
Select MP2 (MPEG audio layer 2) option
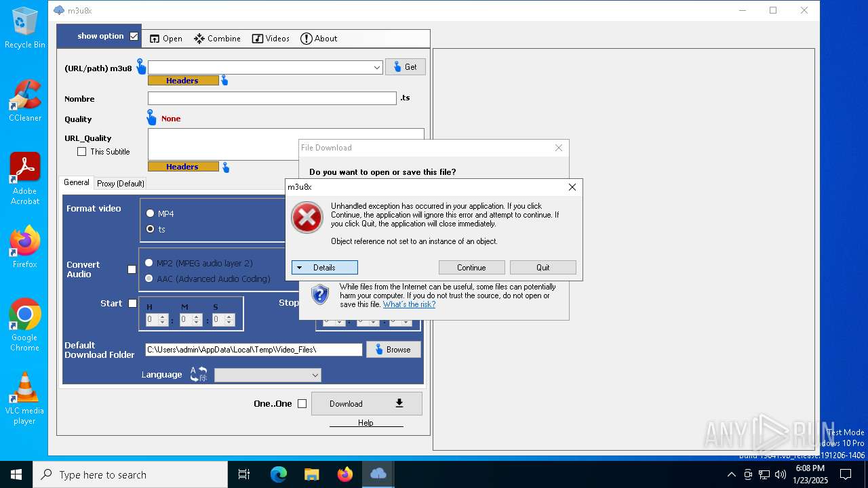coord(149,263)
